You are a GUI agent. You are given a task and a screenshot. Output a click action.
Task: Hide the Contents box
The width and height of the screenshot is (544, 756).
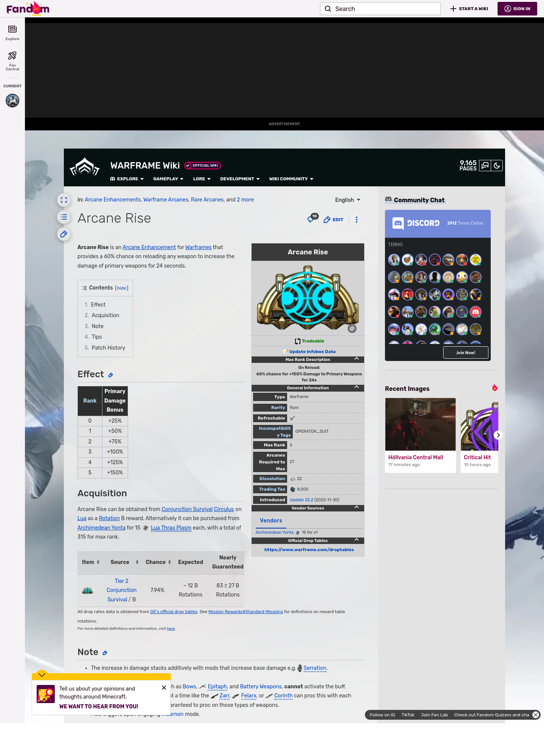122,288
